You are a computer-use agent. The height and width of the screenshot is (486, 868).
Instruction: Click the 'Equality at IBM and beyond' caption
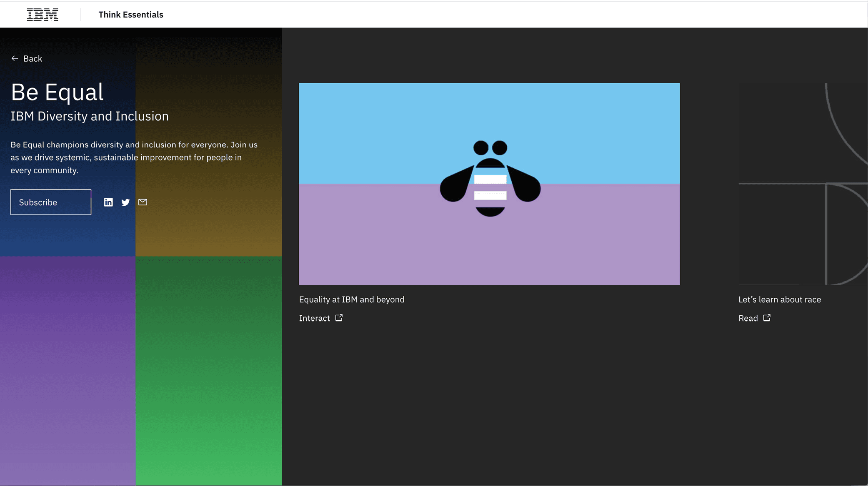tap(352, 299)
